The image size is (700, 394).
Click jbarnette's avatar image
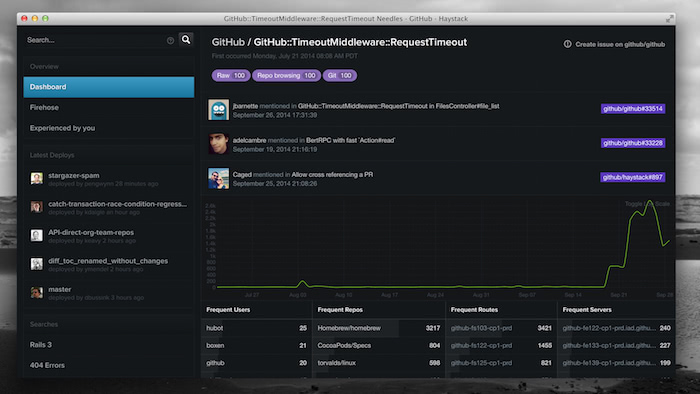pyautogui.click(x=218, y=110)
